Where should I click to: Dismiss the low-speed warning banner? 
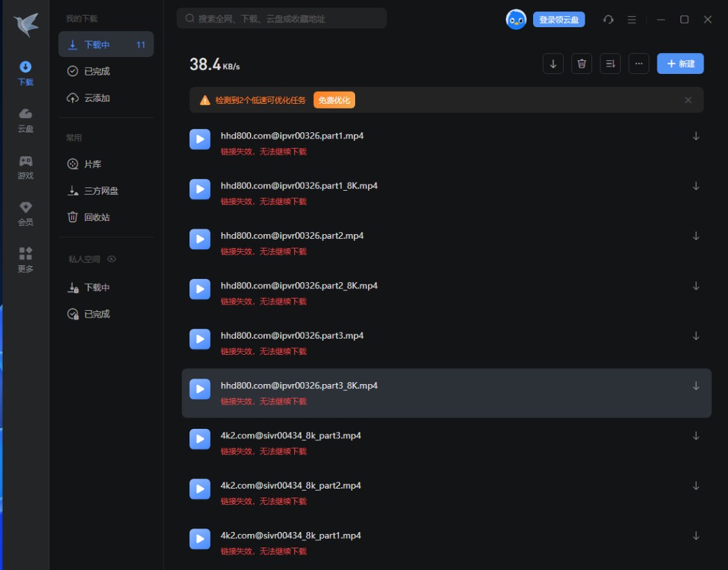[x=688, y=100]
